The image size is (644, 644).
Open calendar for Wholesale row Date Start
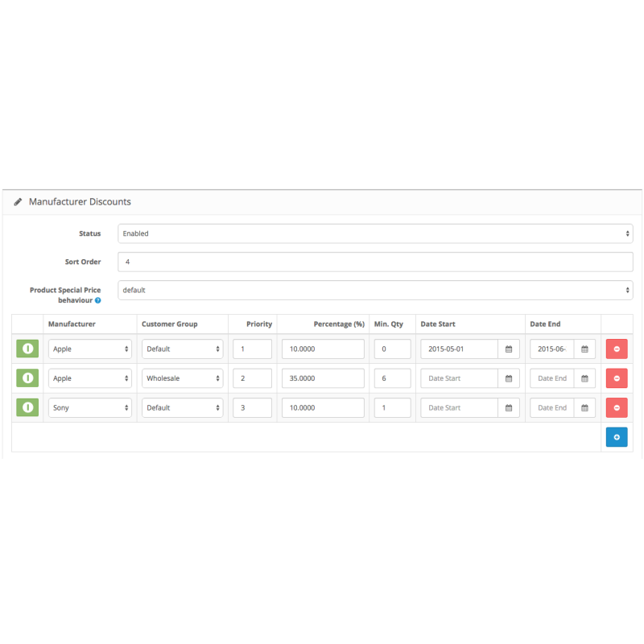508,378
